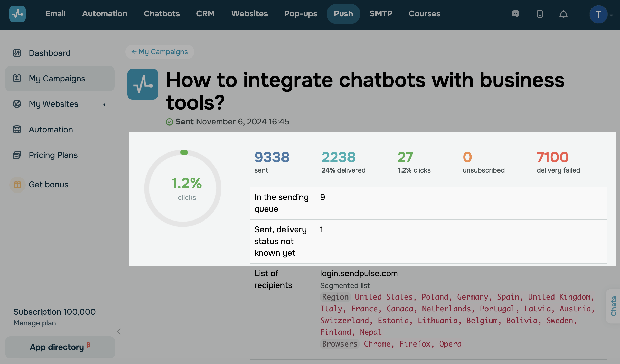620x364 pixels.
Task: Open the Courses tab
Action: [425, 14]
